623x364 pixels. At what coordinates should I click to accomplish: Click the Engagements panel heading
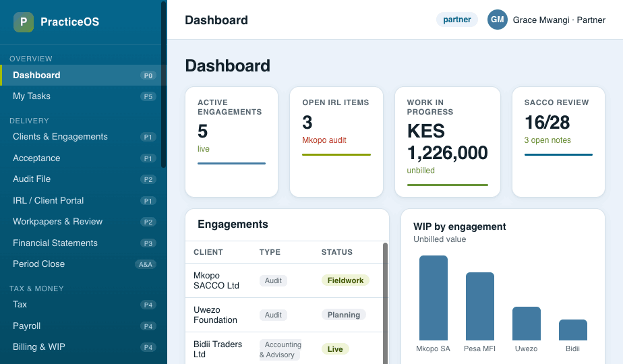pyautogui.click(x=233, y=224)
